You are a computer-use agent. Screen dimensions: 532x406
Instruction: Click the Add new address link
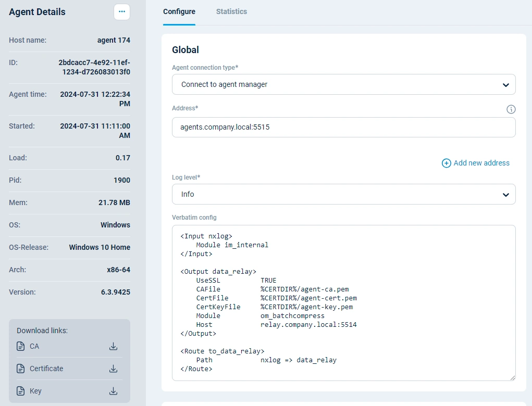click(x=481, y=163)
